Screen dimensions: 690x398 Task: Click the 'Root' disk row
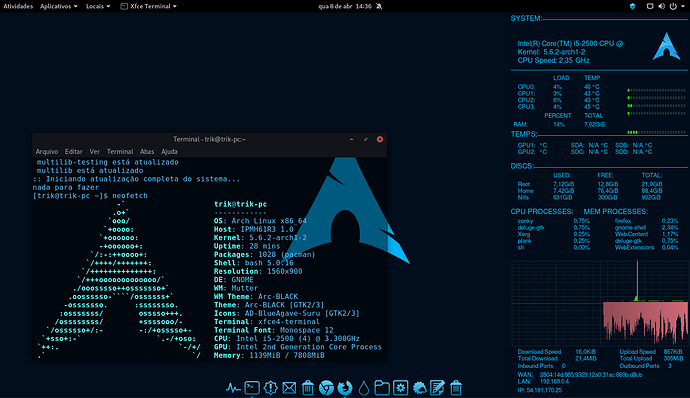[x=590, y=184]
